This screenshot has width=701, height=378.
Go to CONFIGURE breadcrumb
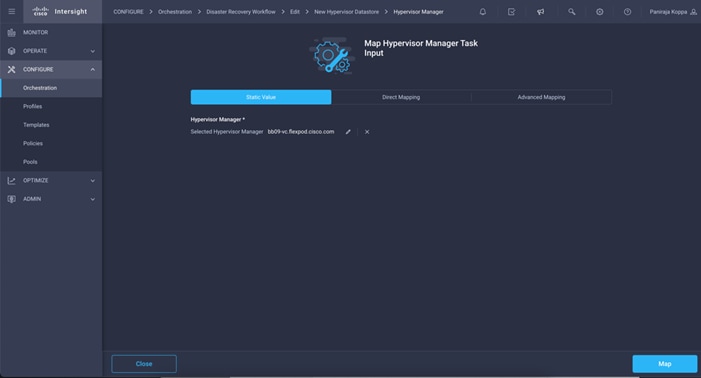click(128, 12)
